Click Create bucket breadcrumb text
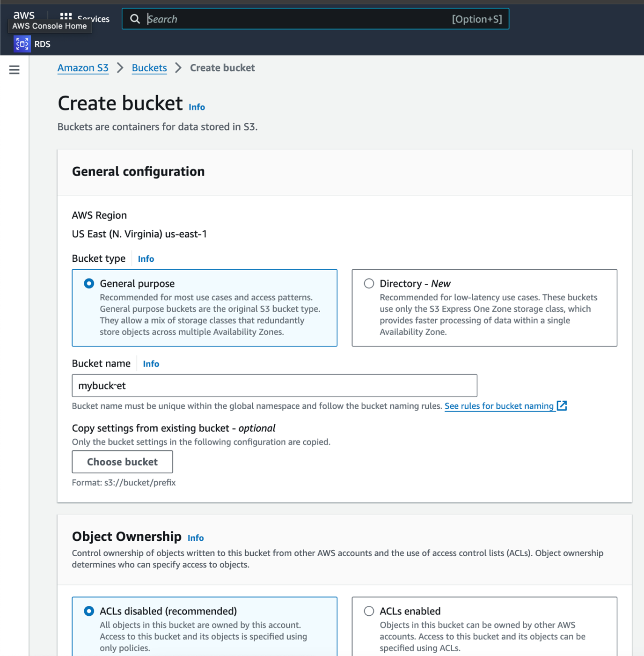Viewport: 644px width, 656px height. click(x=222, y=68)
